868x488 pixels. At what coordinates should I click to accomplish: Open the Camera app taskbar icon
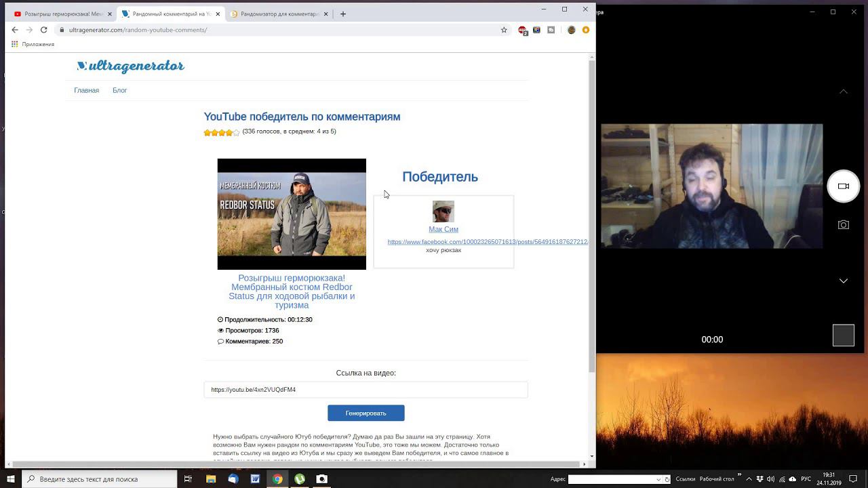click(322, 479)
